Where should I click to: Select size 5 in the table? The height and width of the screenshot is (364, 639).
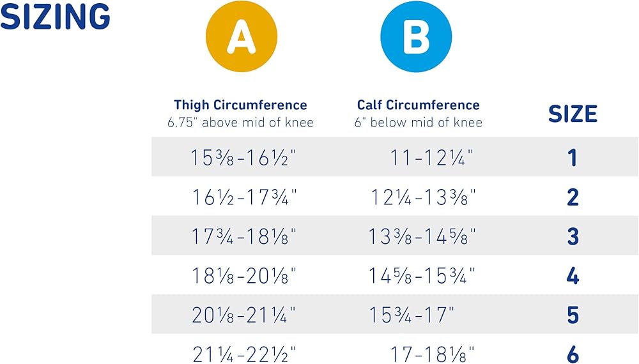click(x=573, y=315)
